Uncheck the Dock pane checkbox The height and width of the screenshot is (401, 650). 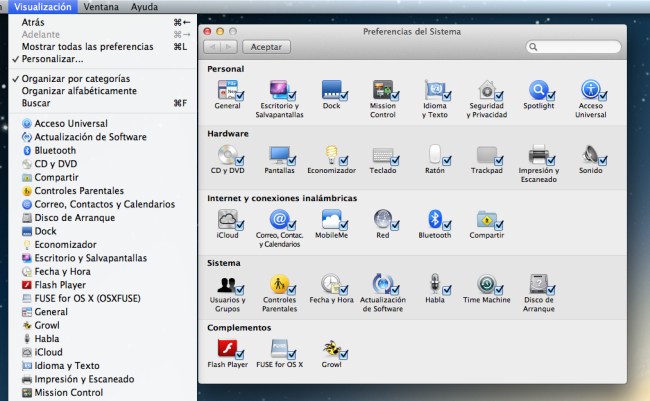pos(343,97)
